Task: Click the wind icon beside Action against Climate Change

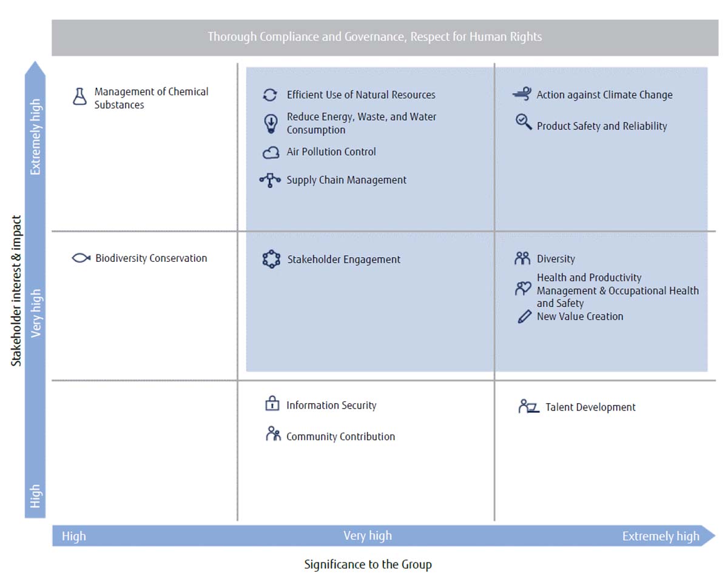Action: (x=522, y=94)
